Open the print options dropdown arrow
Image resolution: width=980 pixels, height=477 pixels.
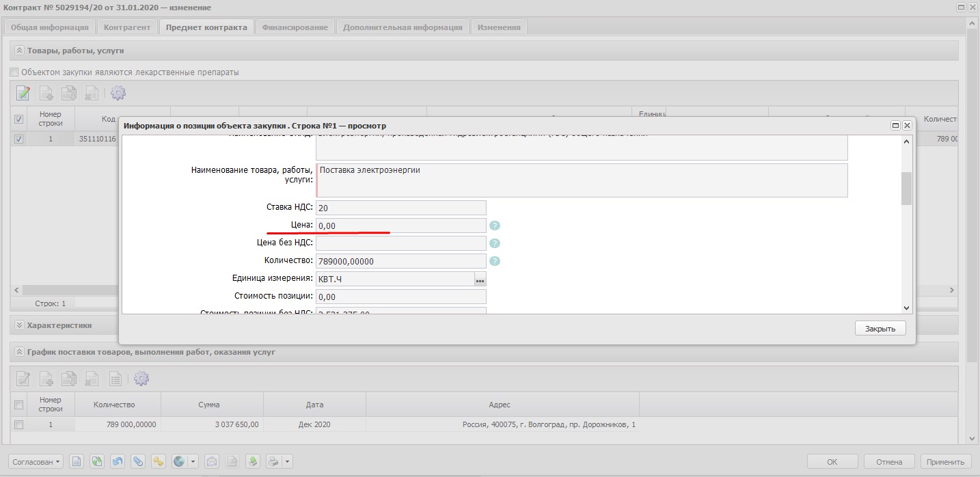287,461
